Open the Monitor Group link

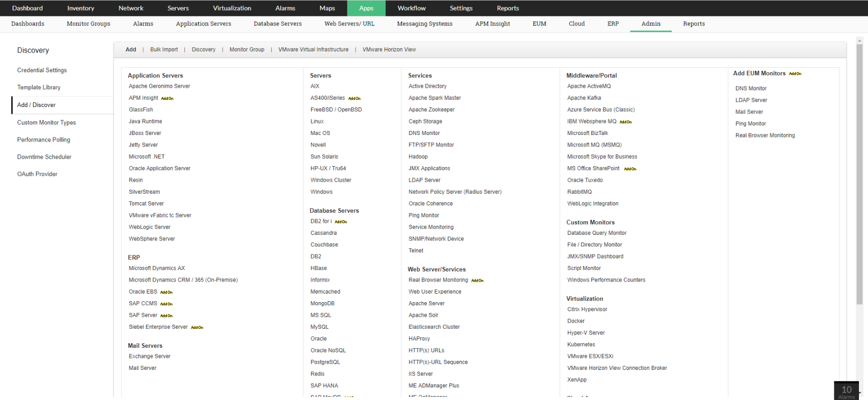247,50
